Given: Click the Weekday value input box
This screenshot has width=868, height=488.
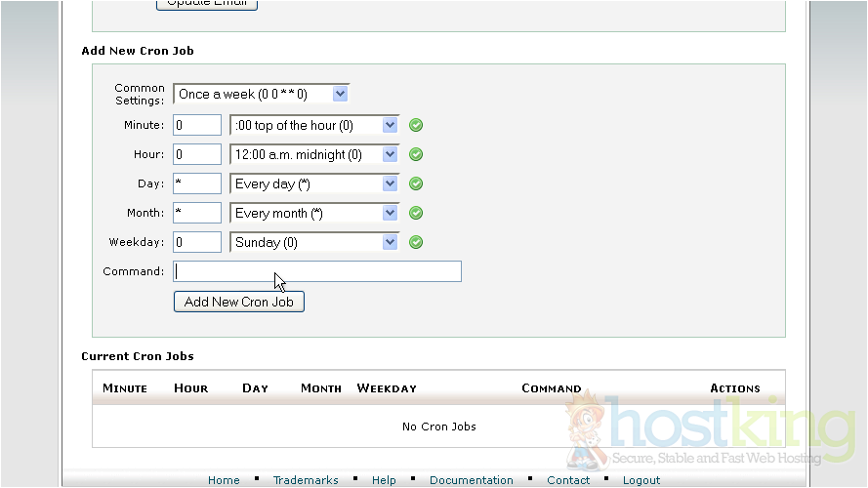Looking at the screenshot, I should pos(197,242).
